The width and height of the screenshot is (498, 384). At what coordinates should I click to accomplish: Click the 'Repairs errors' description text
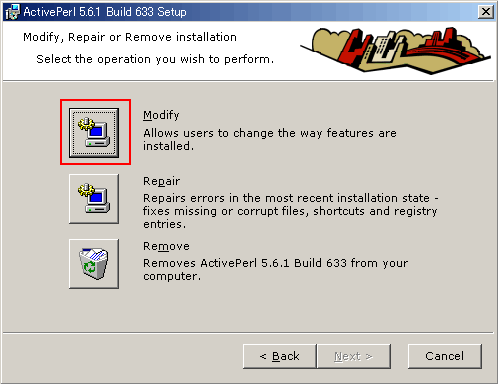pos(291,211)
